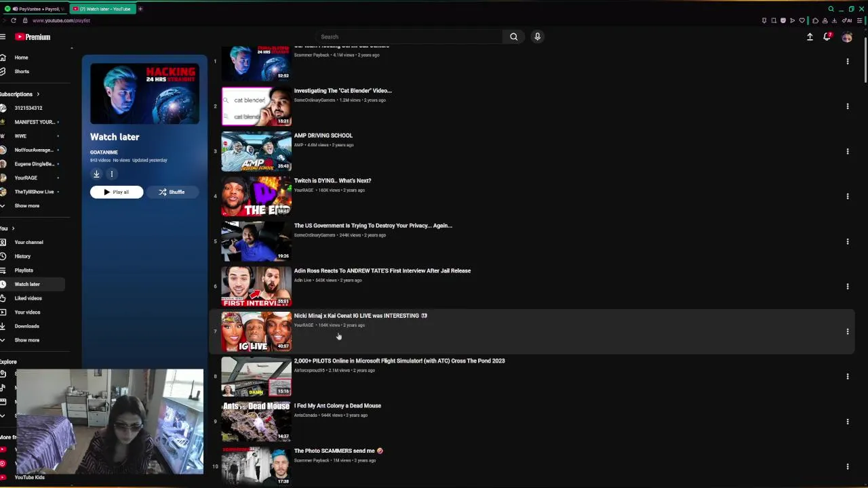Viewport: 868px width, 488px height.
Task: Open MANIFEST YOUR... subscription
Action: [x=34, y=122]
